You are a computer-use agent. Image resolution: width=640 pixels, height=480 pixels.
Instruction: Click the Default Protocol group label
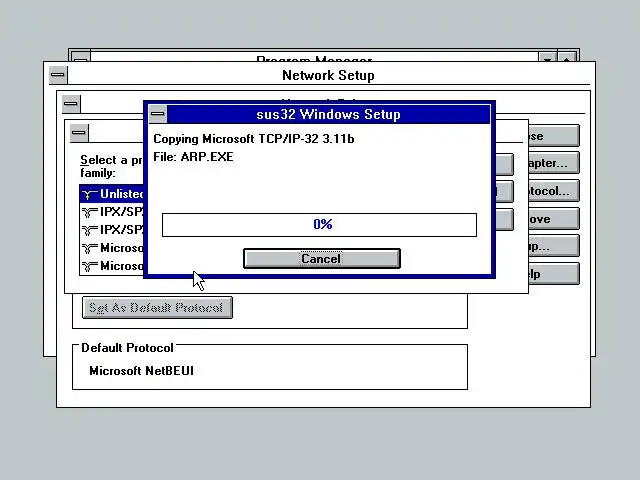127,348
